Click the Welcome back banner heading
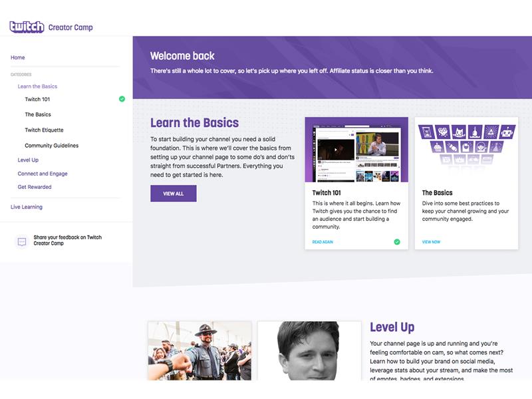532x399 pixels. [182, 56]
